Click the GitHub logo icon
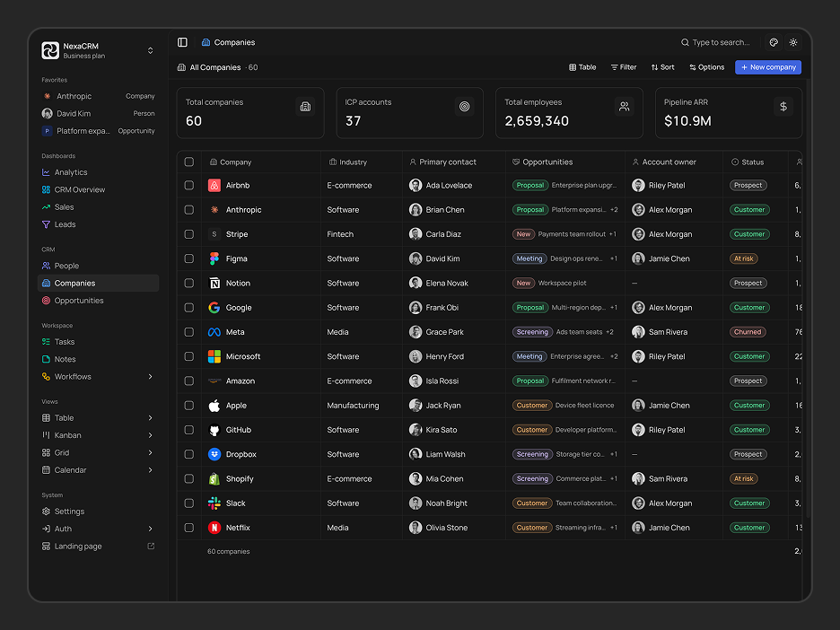The height and width of the screenshot is (630, 840). [x=214, y=430]
